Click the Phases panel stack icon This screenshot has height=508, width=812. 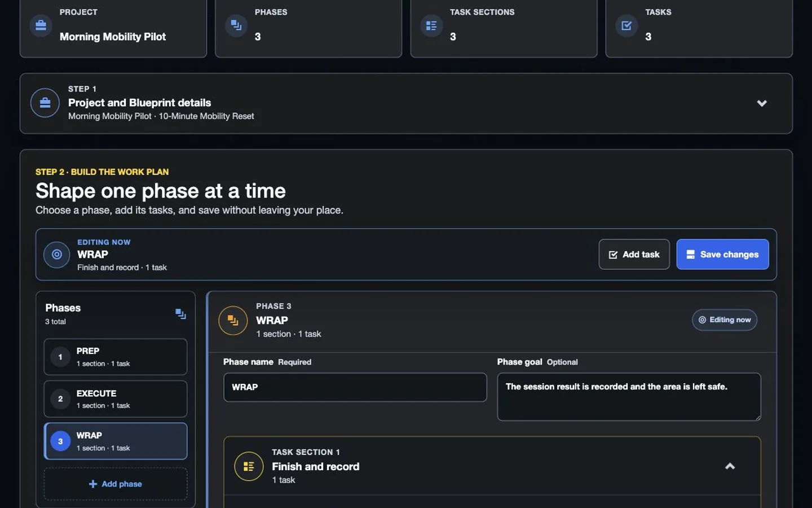coord(180,314)
